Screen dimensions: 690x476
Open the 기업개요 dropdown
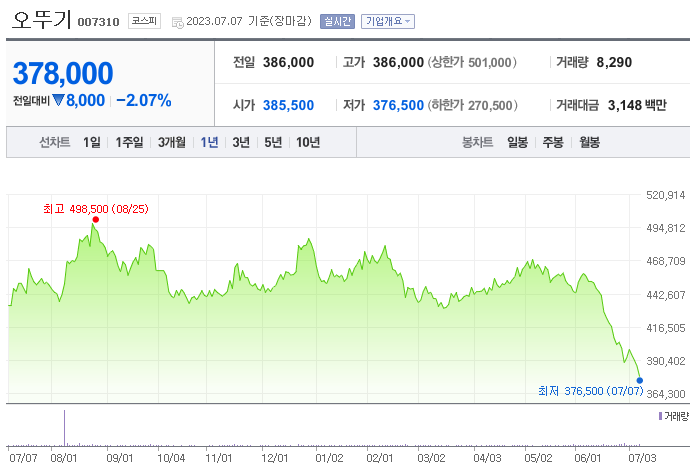tap(388, 21)
